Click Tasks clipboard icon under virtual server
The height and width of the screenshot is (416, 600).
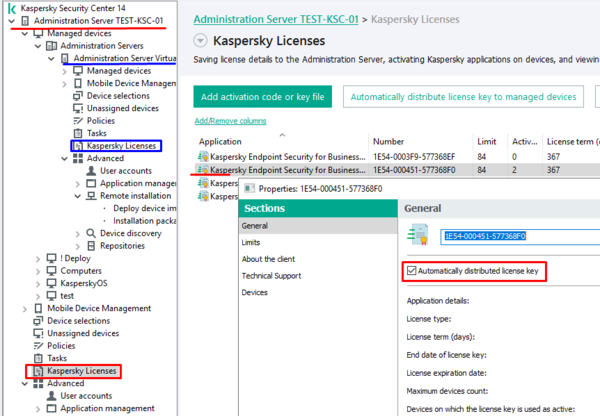click(78, 134)
